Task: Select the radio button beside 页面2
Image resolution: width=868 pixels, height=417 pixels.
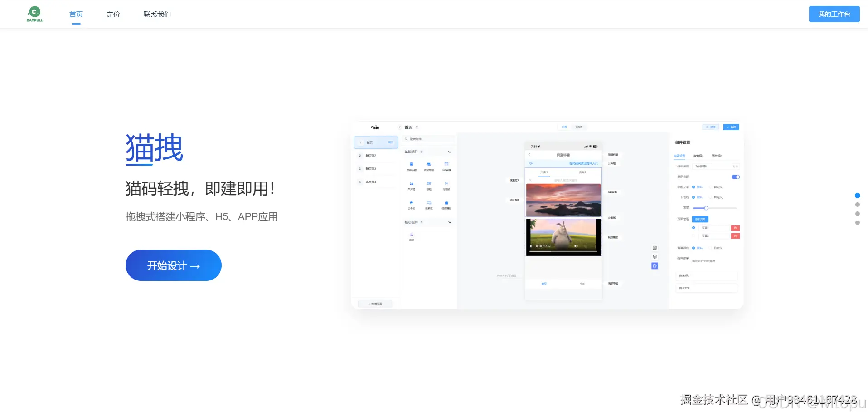Action: (x=693, y=236)
